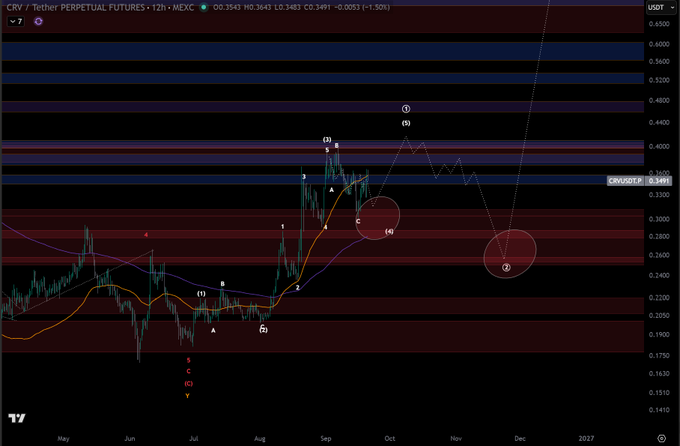Click the 2027 label on time axis

pos(586,438)
